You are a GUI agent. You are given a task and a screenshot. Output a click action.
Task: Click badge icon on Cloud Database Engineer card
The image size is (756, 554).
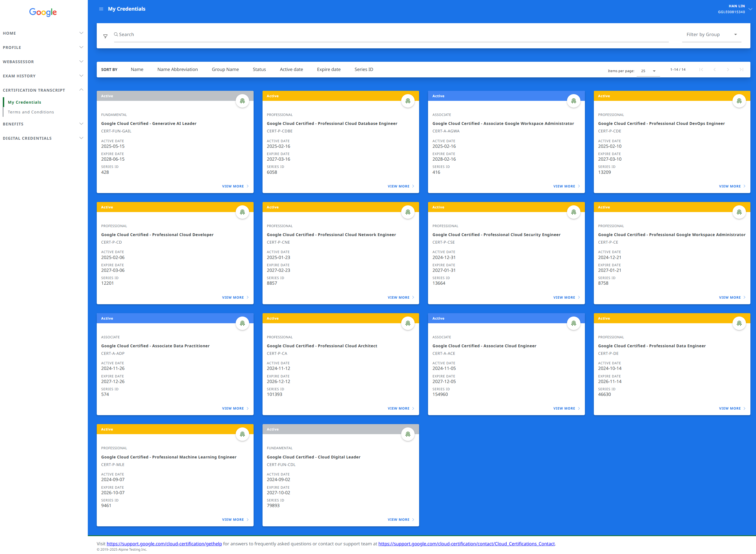[x=408, y=101]
